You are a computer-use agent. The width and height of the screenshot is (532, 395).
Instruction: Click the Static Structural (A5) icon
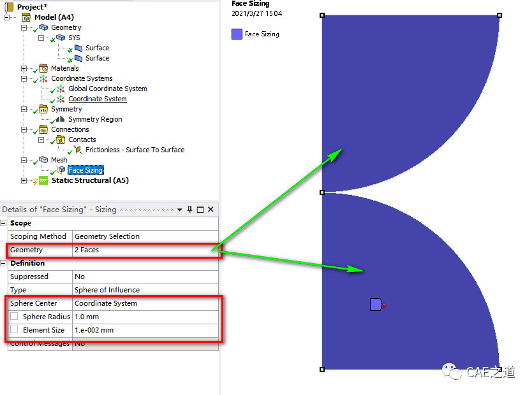click(43, 180)
